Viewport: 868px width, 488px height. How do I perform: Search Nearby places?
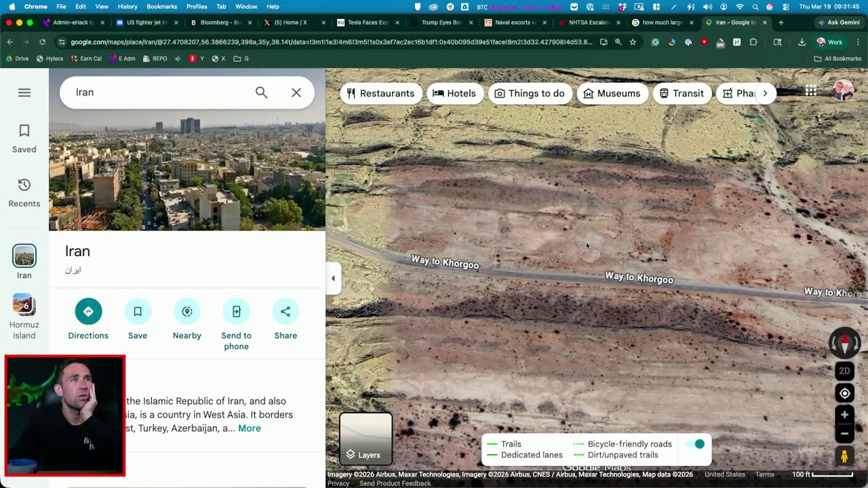187,319
